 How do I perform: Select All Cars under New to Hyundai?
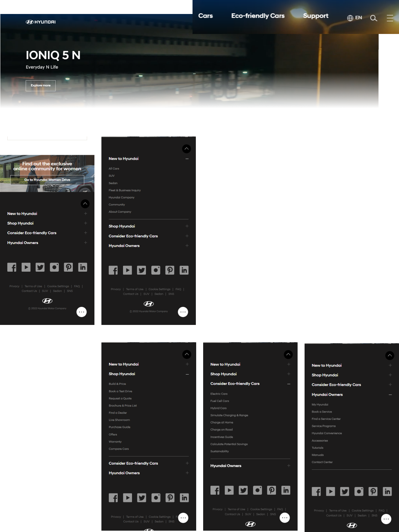coord(114,168)
